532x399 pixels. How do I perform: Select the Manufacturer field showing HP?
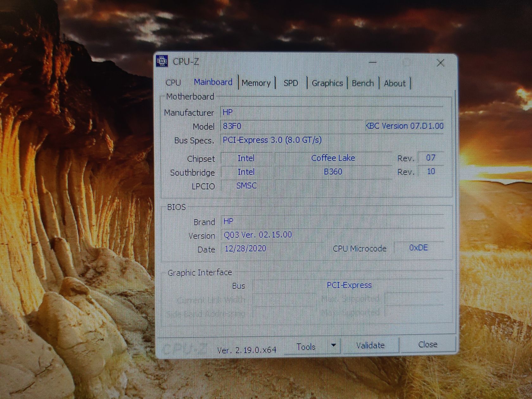[332, 112]
